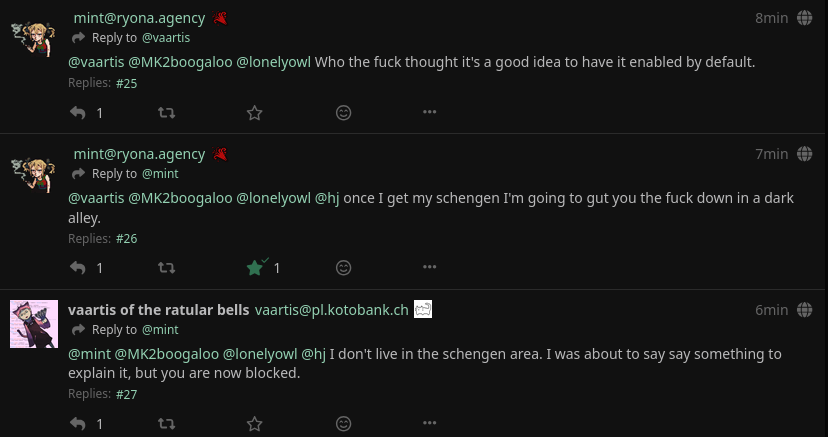Open more options on first post
Image resolution: width=828 pixels, height=437 pixels.
[429, 112]
